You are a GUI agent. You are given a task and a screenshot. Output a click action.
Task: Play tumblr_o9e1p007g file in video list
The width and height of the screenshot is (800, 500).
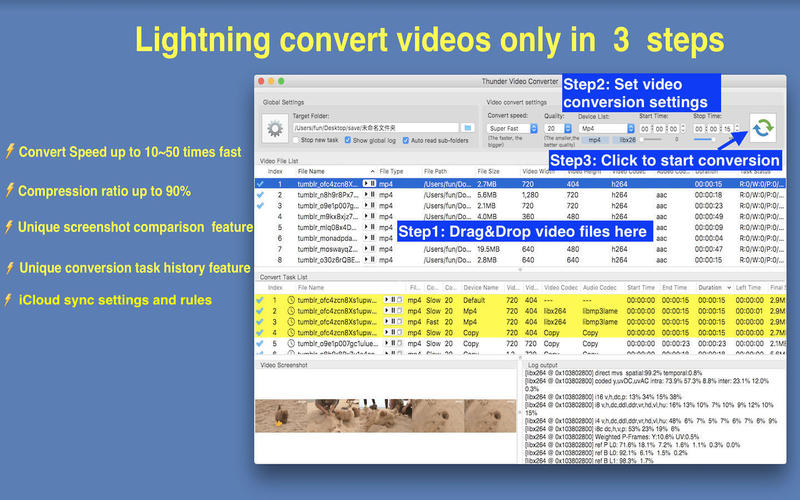tap(366, 206)
